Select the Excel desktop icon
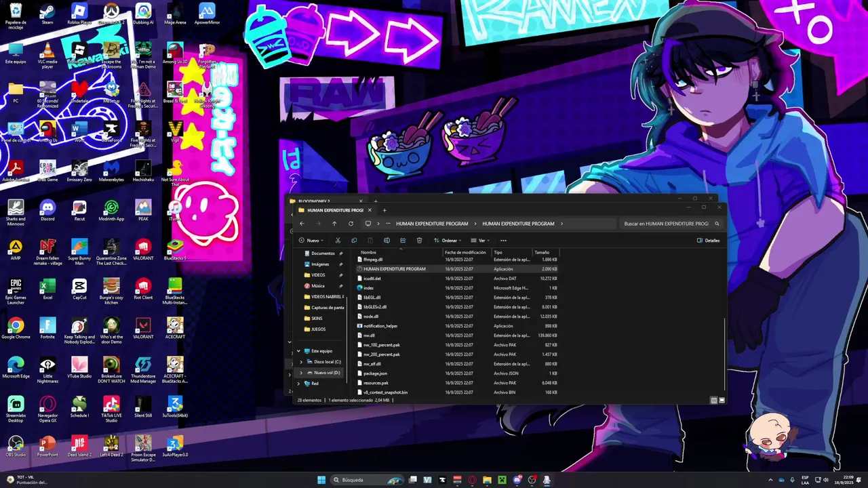Viewport: 868px width, 488px height. click(x=47, y=289)
